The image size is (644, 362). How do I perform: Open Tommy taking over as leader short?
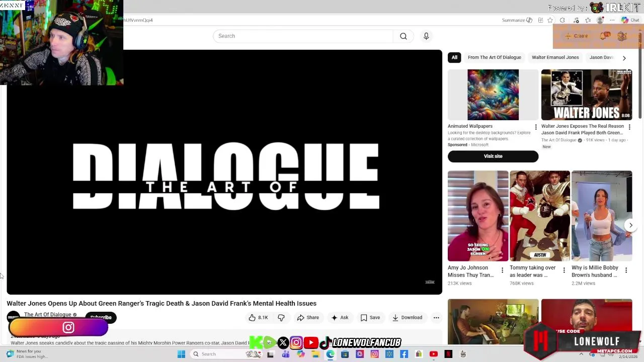pyautogui.click(x=540, y=216)
